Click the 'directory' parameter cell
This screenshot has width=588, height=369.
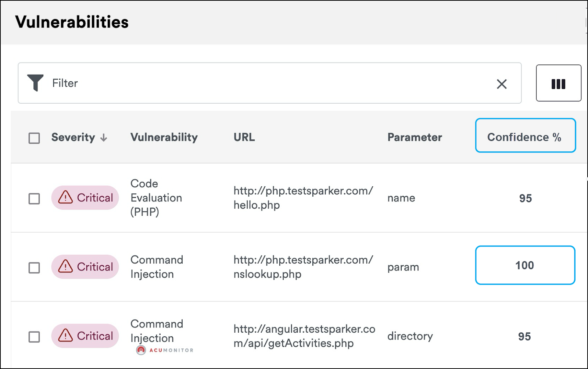[x=410, y=336]
